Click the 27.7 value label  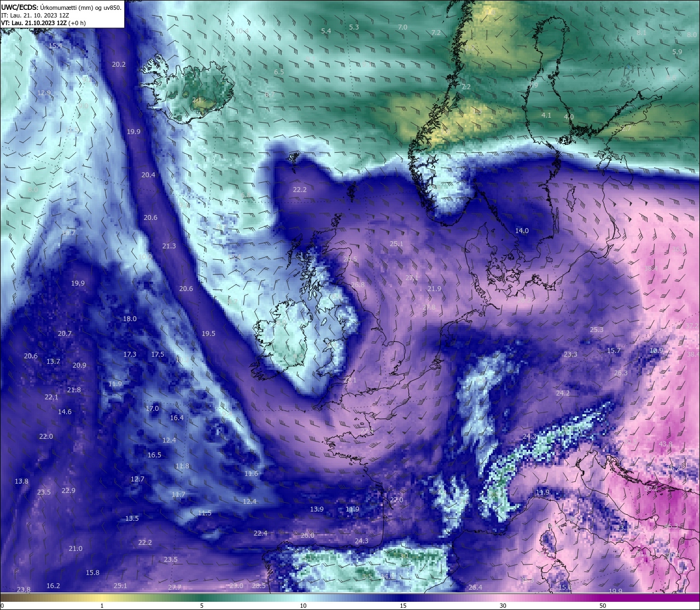(x=174, y=588)
